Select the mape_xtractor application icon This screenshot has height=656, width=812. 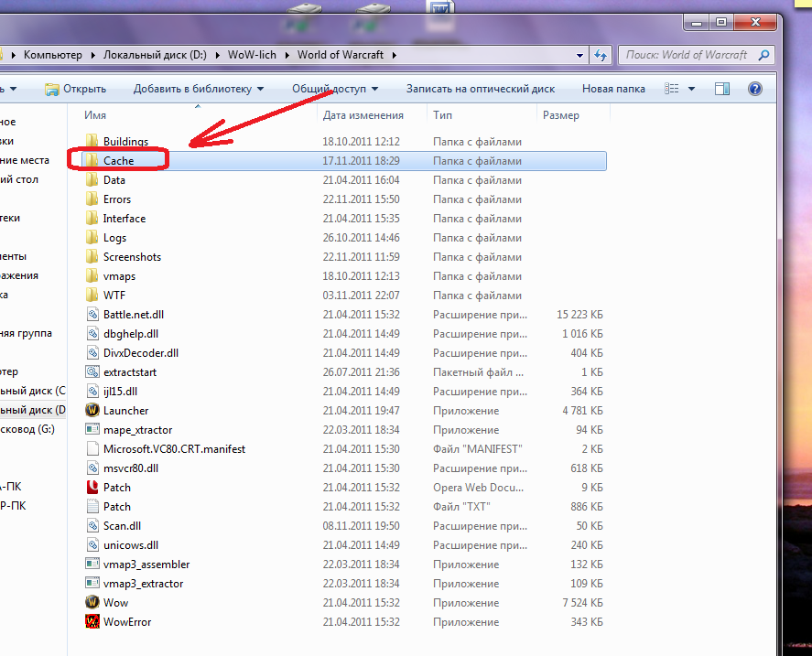(92, 429)
